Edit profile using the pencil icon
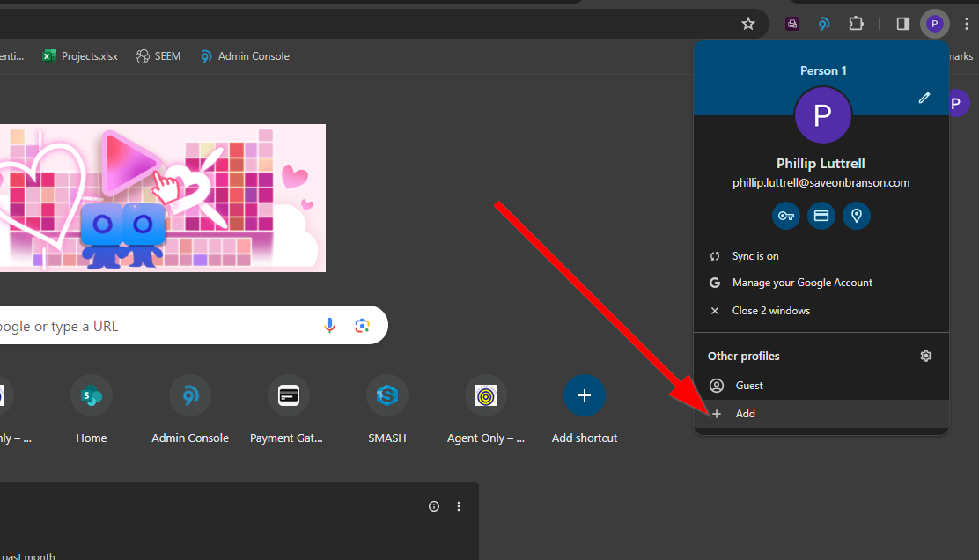 point(924,98)
